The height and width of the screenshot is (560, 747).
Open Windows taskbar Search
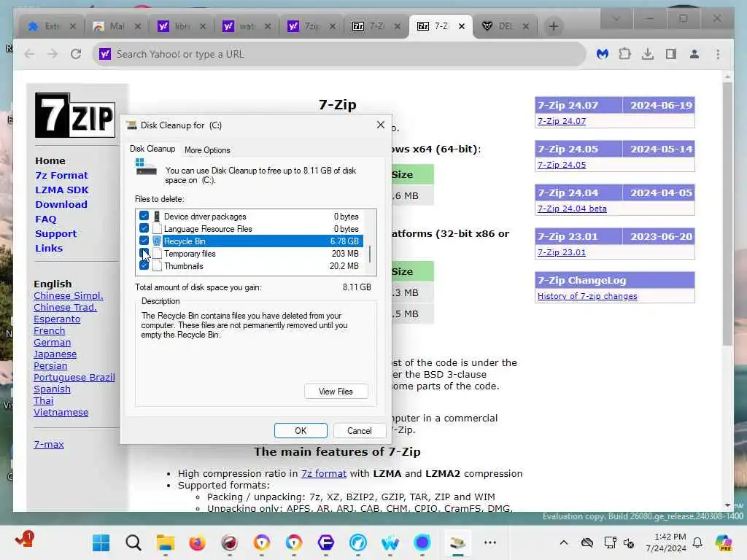[x=133, y=542]
